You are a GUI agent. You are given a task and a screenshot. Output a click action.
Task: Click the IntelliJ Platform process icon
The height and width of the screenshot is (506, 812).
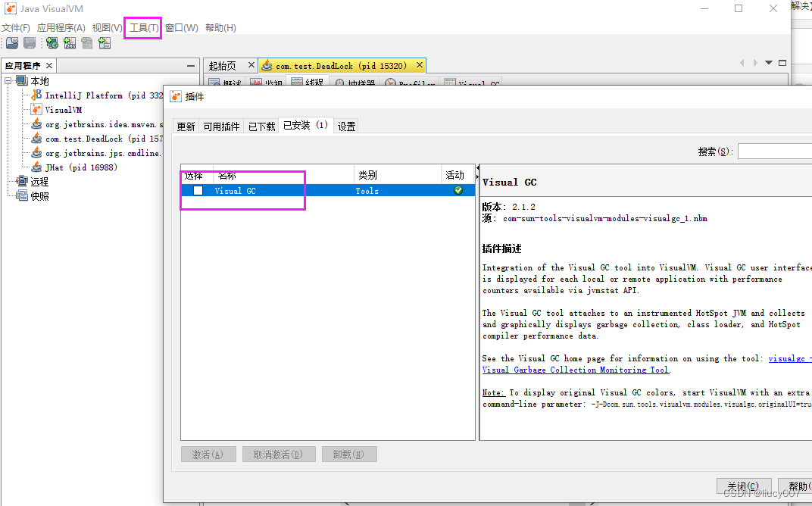[x=36, y=95]
